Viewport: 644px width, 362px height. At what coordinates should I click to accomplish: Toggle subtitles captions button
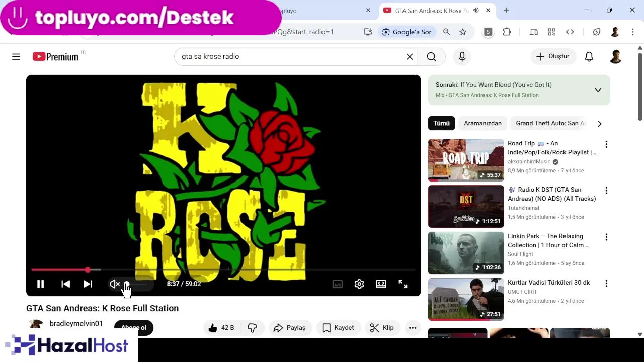338,284
